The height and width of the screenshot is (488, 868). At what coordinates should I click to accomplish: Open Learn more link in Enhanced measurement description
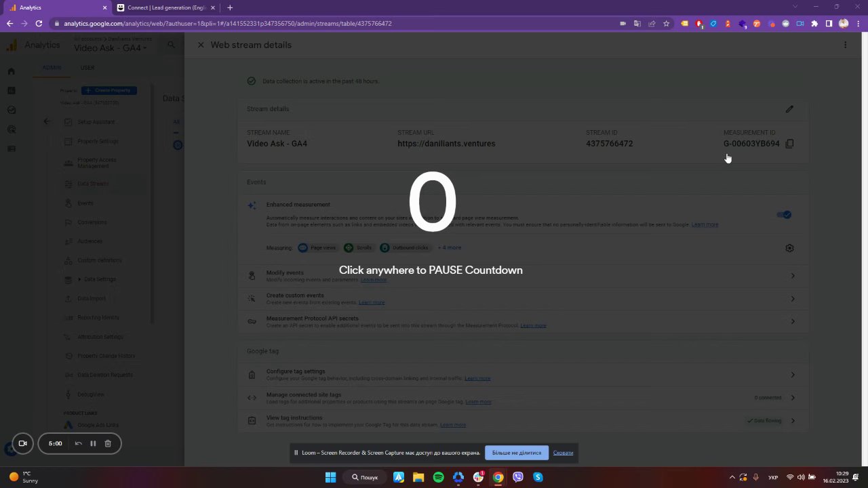tap(705, 224)
